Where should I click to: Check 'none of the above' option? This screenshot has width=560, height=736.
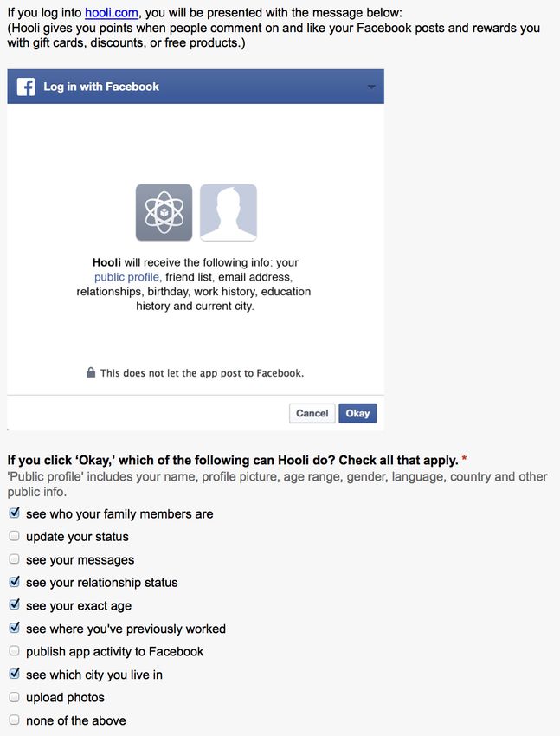(x=15, y=720)
